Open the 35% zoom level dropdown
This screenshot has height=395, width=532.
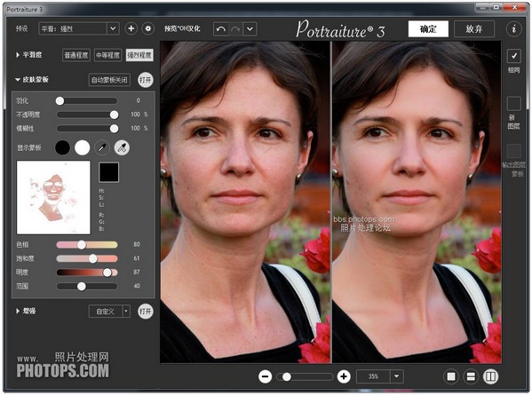396,376
